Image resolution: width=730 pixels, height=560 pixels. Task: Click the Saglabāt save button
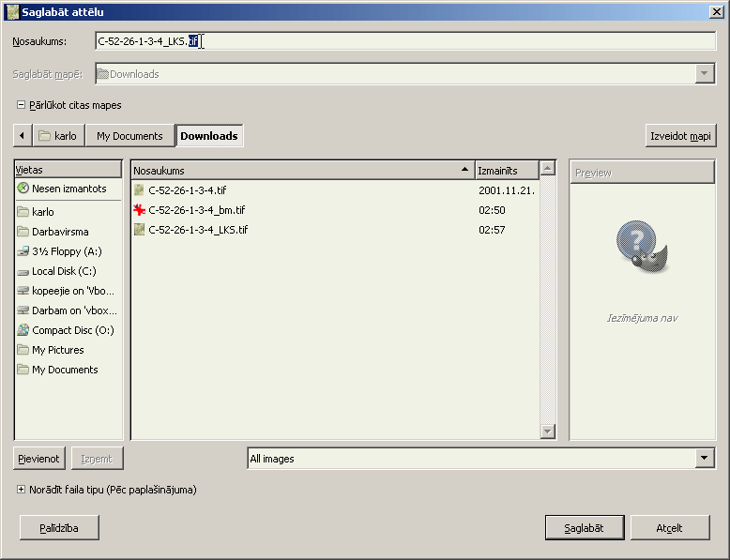[x=585, y=527]
